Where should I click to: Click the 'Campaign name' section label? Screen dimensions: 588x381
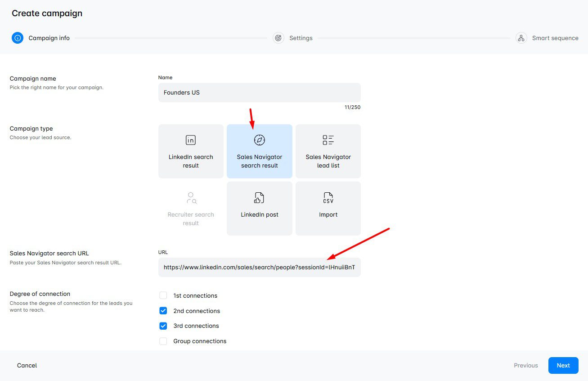(33, 78)
